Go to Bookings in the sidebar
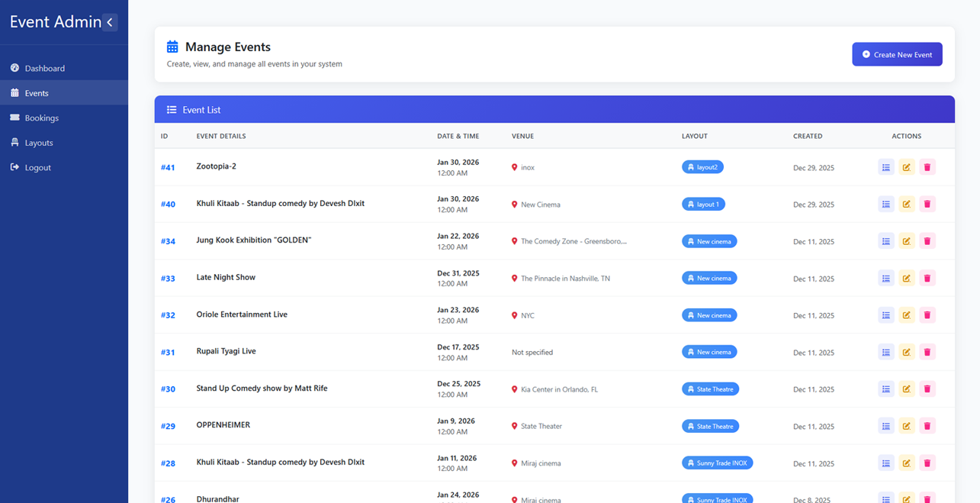This screenshot has width=980, height=503. (x=41, y=118)
